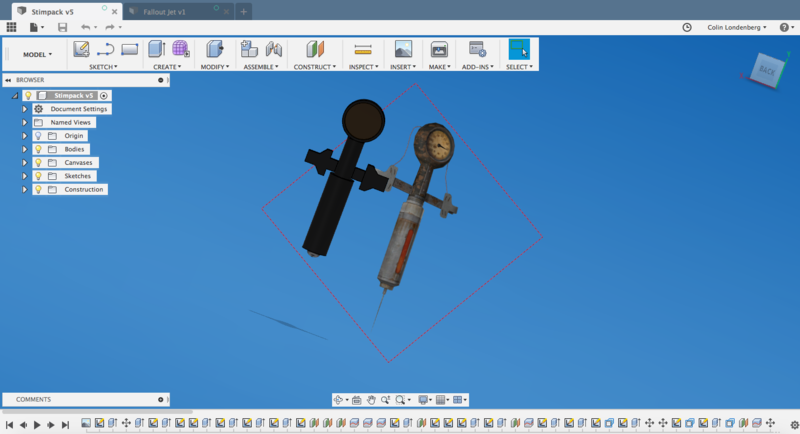Open the Insert canvas image tool
The height and width of the screenshot is (434, 800).
click(x=403, y=49)
